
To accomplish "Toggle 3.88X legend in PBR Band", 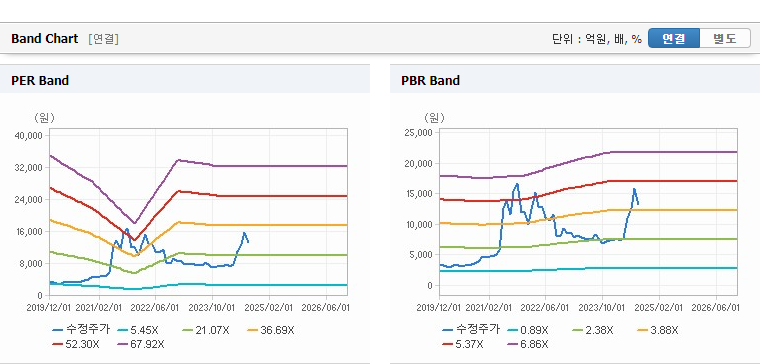I will (658, 330).
